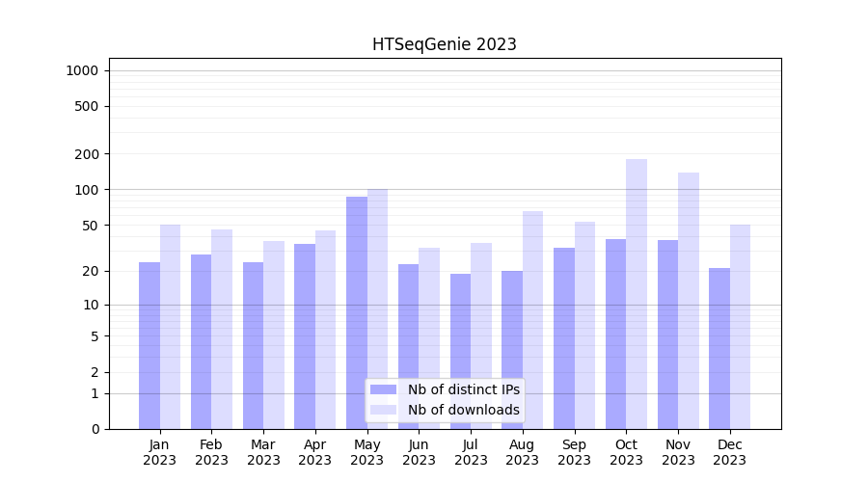Select the September distinct IPs bar
This screenshot has width=868, height=482.
(564, 338)
